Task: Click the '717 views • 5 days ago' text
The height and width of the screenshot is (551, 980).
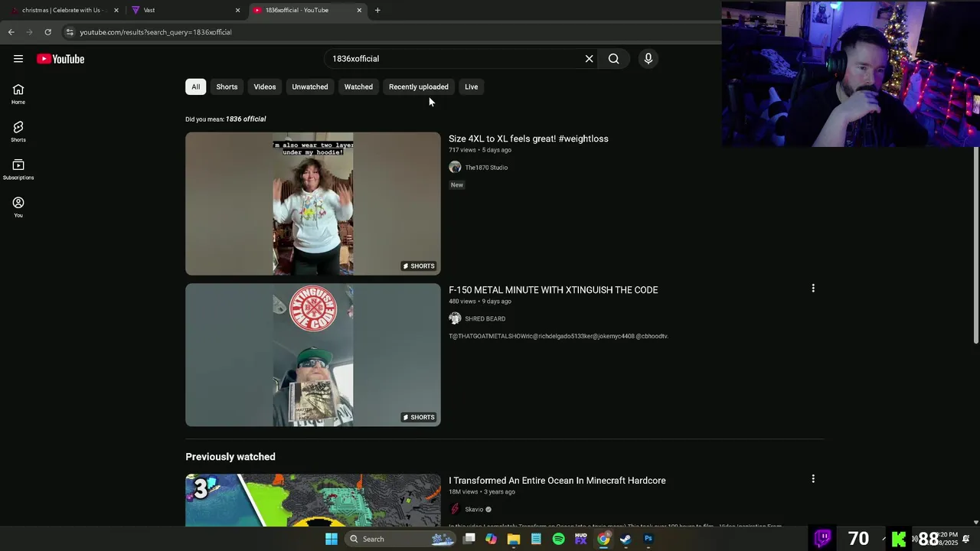Action: tap(480, 150)
